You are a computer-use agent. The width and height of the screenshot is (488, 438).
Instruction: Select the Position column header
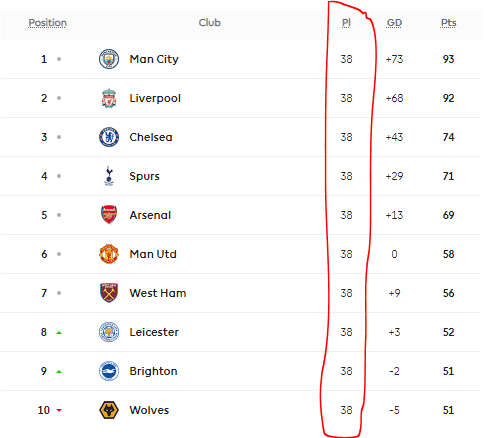tap(47, 23)
